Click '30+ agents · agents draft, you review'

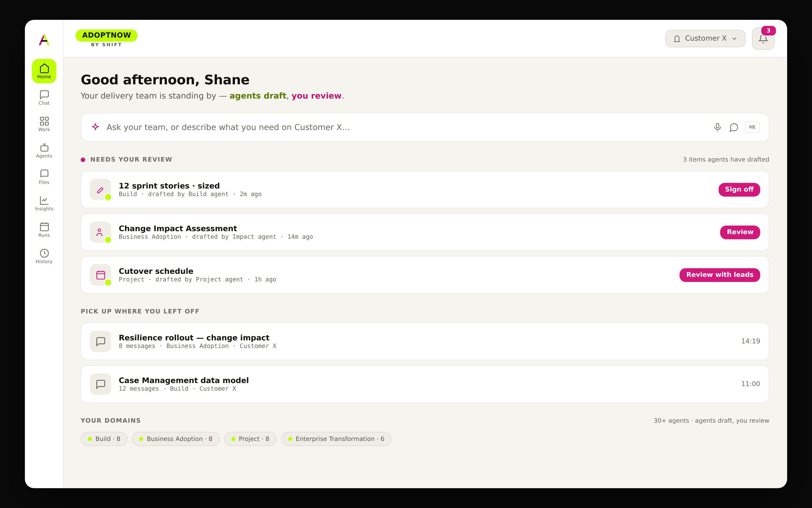(x=711, y=421)
